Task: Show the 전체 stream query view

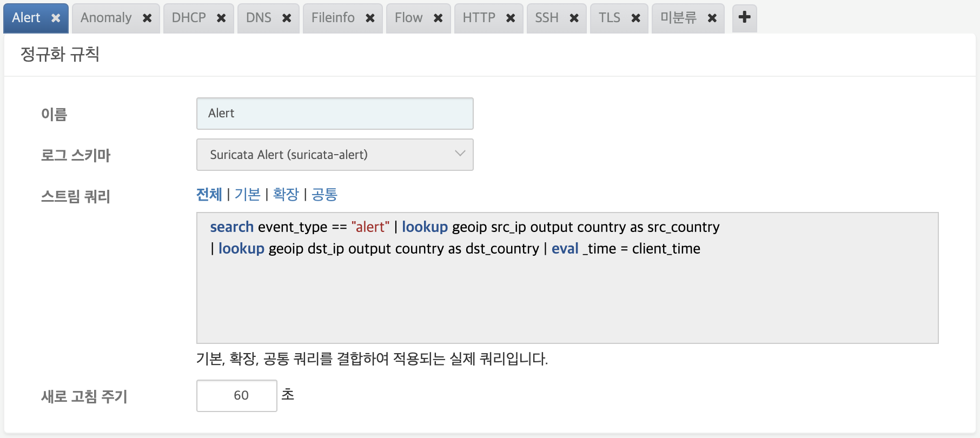Action: tap(209, 194)
